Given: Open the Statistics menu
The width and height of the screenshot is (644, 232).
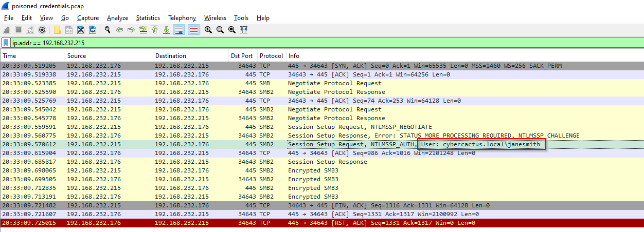Looking at the screenshot, I should (147, 18).
